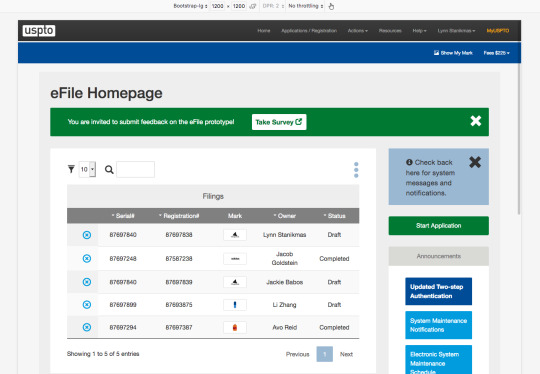Open the Bootstrap-lg device preset dropdown
This screenshot has width=540, height=374.
tap(190, 6)
